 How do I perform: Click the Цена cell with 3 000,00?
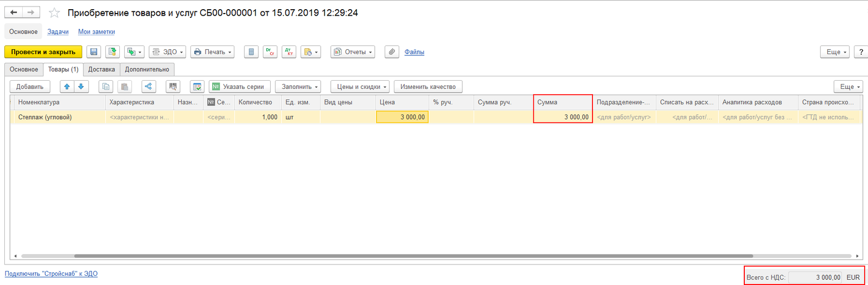(x=402, y=117)
